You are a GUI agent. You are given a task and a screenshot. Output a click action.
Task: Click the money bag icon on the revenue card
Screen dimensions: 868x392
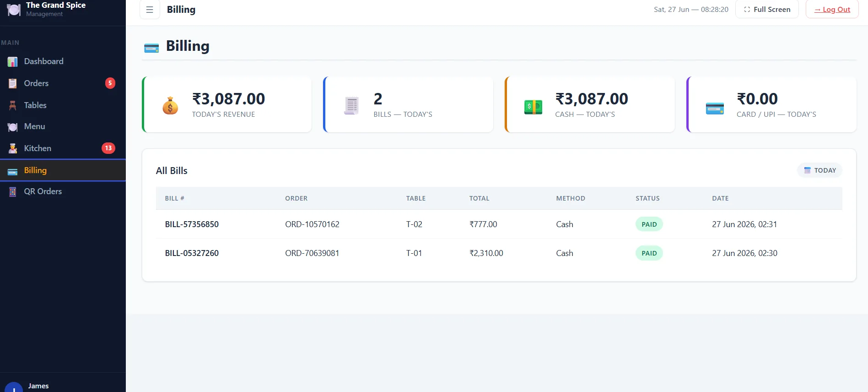(x=170, y=106)
